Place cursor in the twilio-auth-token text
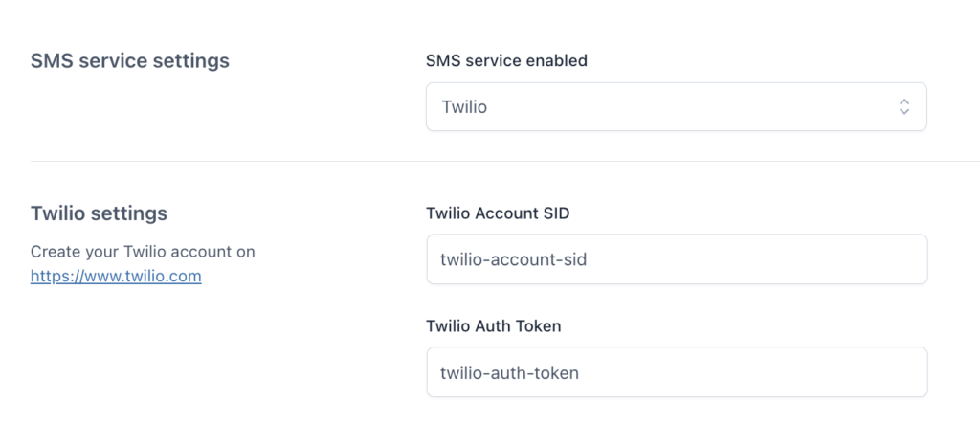Image resolution: width=980 pixels, height=425 pixels. (x=509, y=371)
